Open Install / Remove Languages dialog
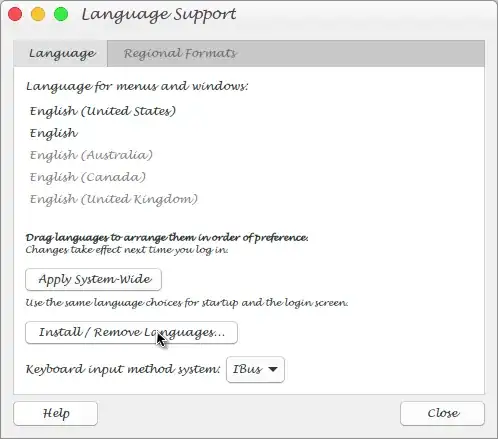 tap(131, 332)
